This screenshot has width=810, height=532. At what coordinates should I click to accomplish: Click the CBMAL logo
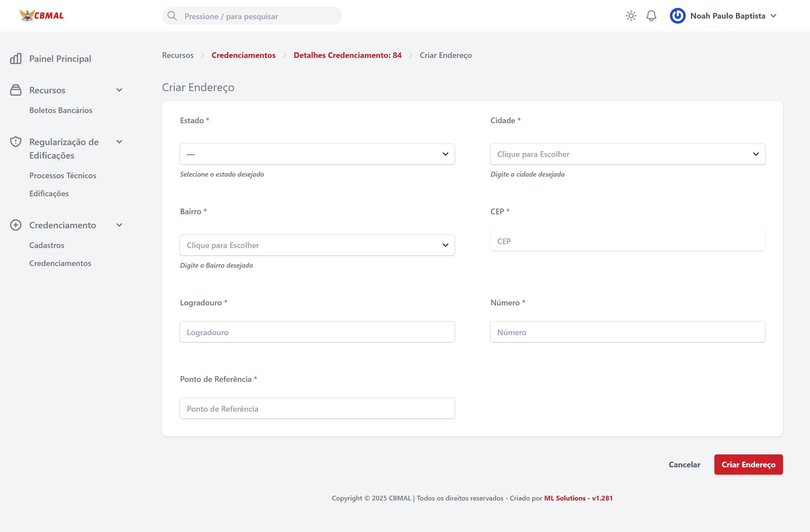tap(42, 16)
